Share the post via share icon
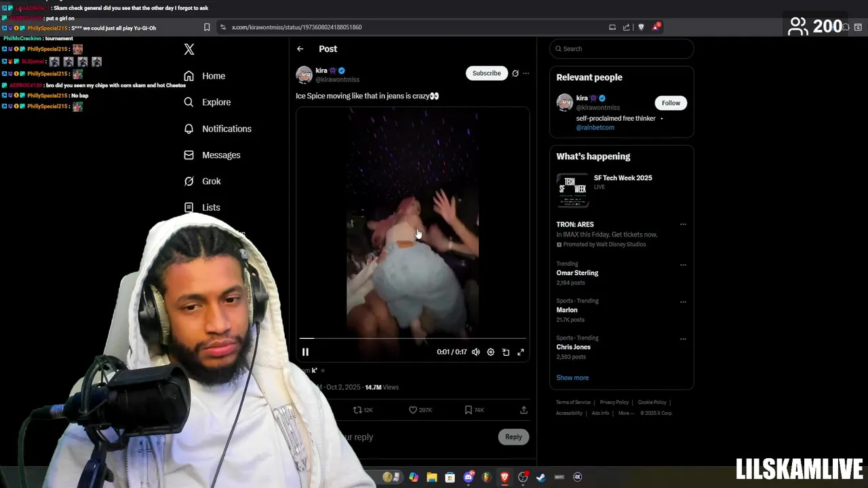Image resolution: width=868 pixels, height=488 pixels. tap(524, 410)
